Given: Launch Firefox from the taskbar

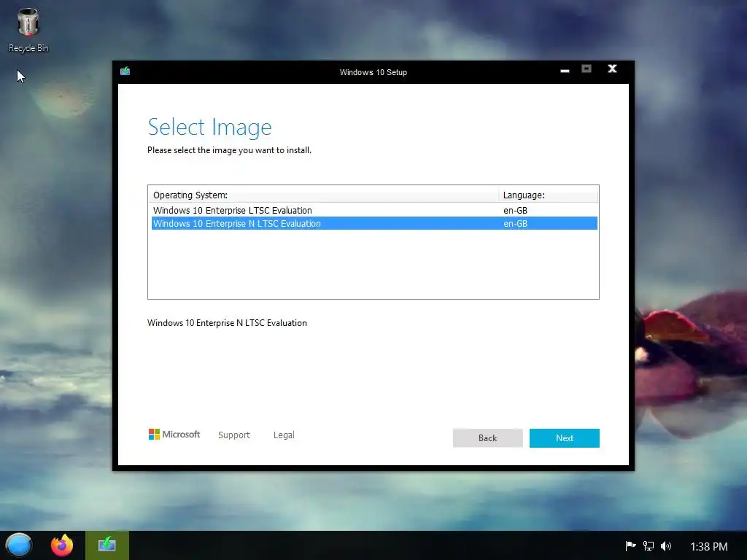Looking at the screenshot, I should [x=62, y=545].
